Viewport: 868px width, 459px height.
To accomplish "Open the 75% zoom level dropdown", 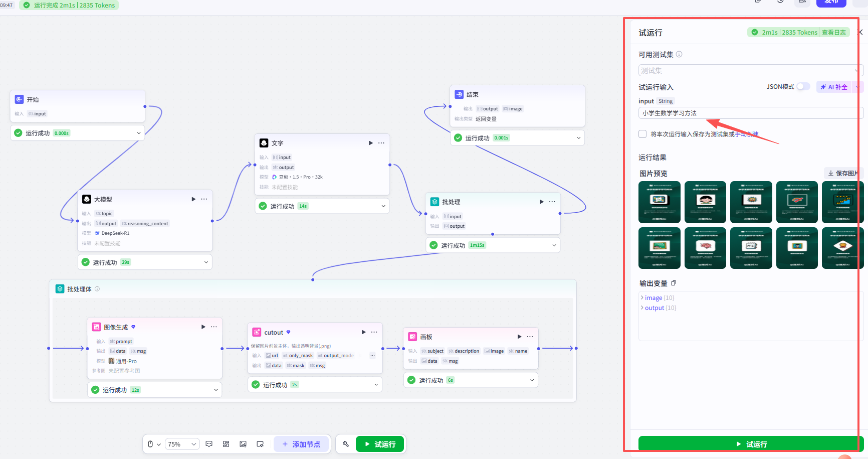I will point(181,444).
